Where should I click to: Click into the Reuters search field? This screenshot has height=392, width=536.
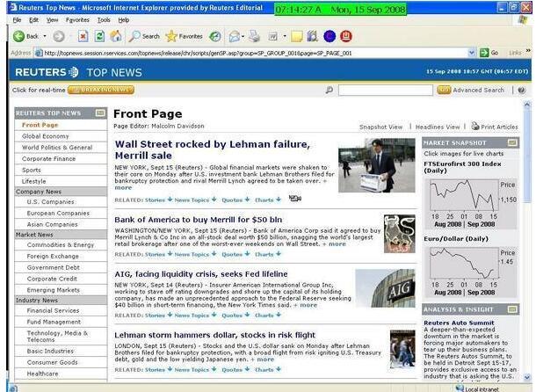click(x=385, y=90)
